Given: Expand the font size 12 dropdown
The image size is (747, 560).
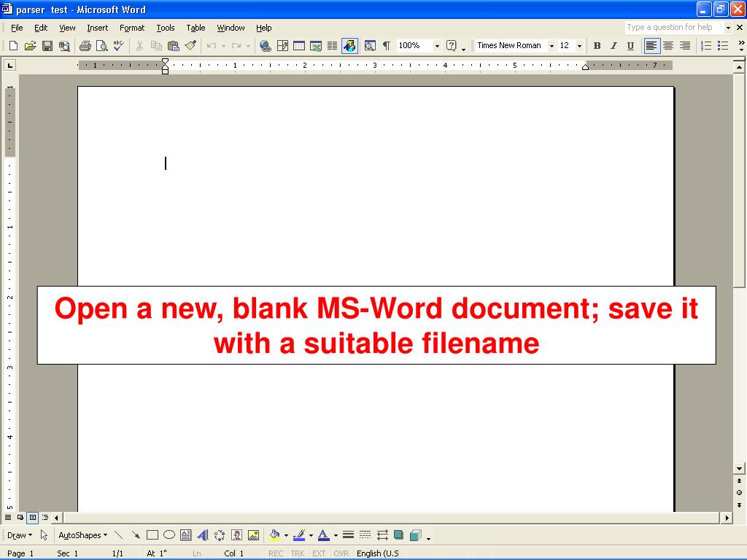Looking at the screenshot, I should 579,46.
